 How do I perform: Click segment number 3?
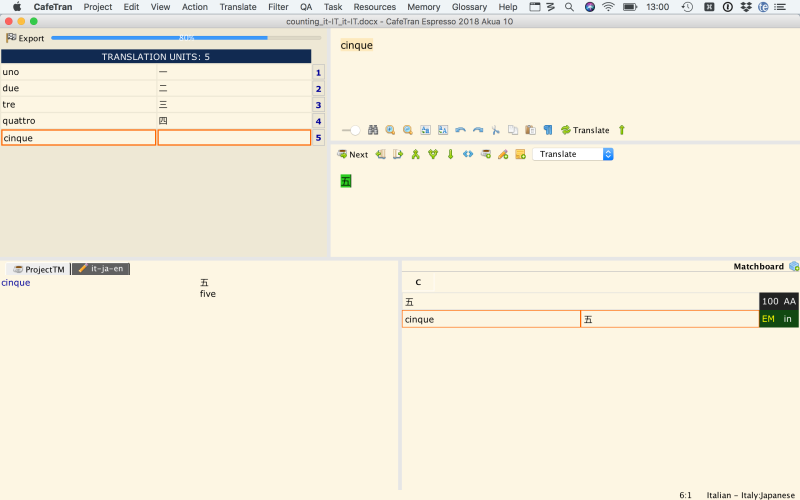(318, 105)
